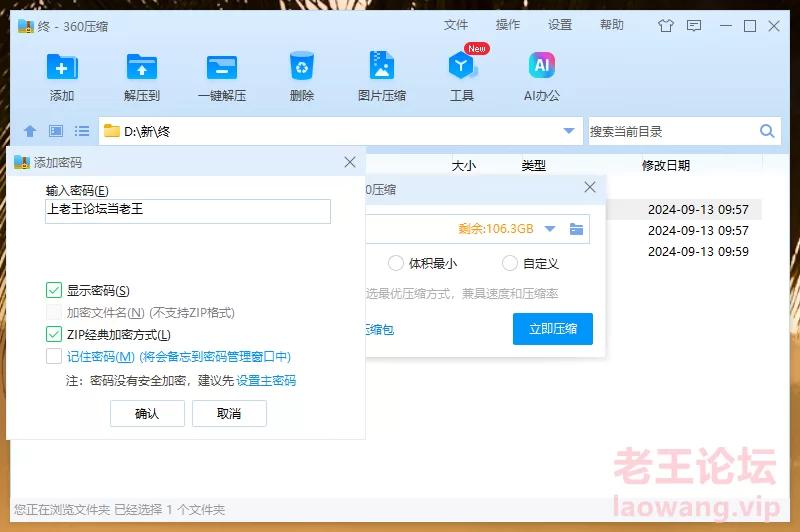The image size is (800, 532).
Task: Expand the destination dropdown beside 剩余:106.3GB
Action: [x=549, y=229]
